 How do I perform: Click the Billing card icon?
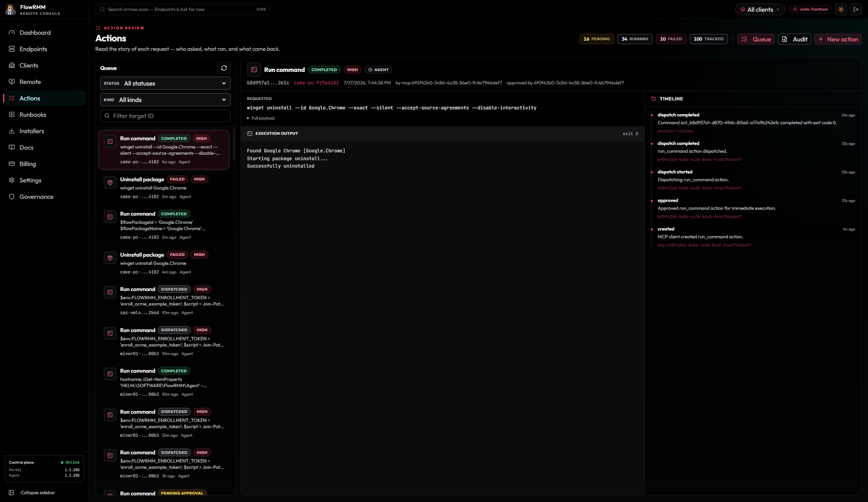pyautogui.click(x=12, y=164)
